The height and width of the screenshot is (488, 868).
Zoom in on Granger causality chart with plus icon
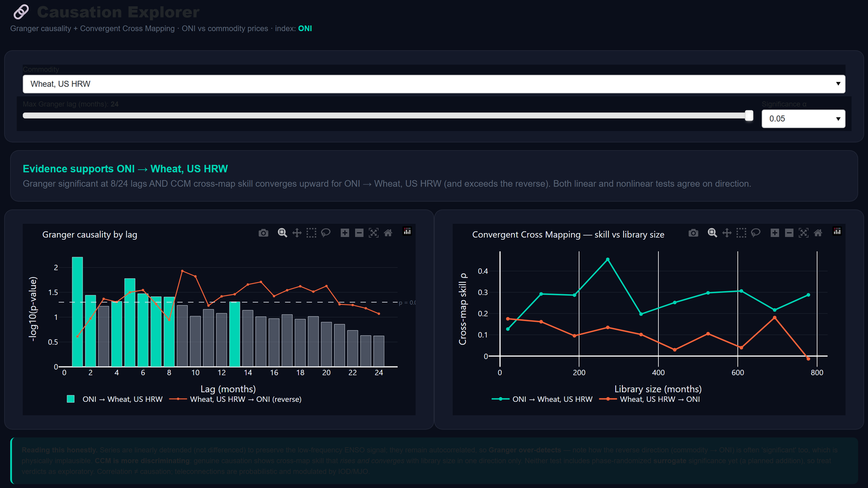pos(344,233)
